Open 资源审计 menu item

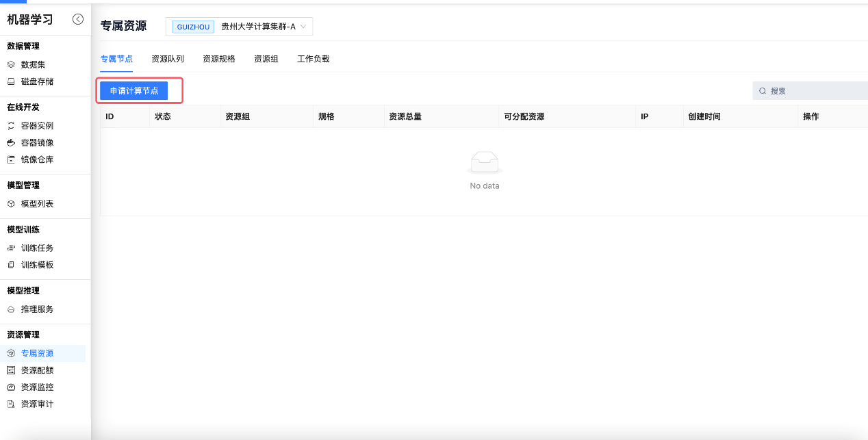pos(37,404)
